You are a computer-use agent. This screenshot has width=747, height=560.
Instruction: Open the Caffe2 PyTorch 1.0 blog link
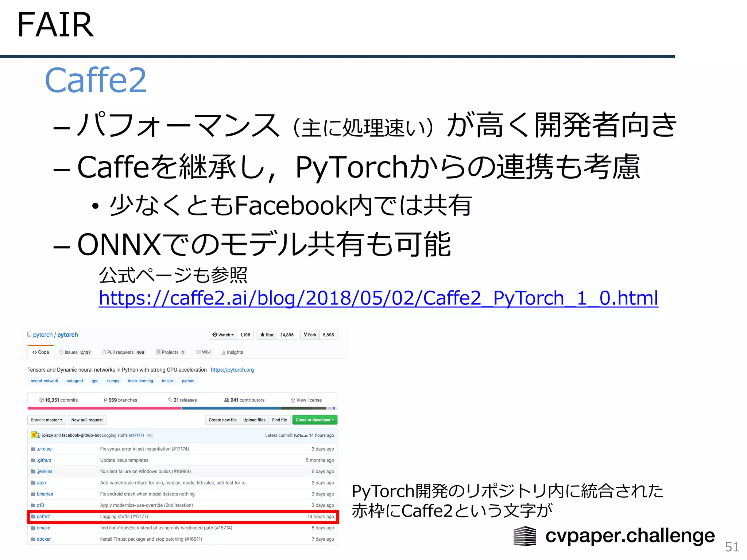(378, 298)
